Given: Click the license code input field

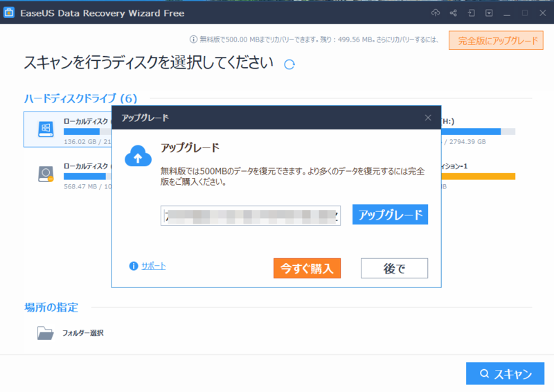Looking at the screenshot, I should point(251,215).
